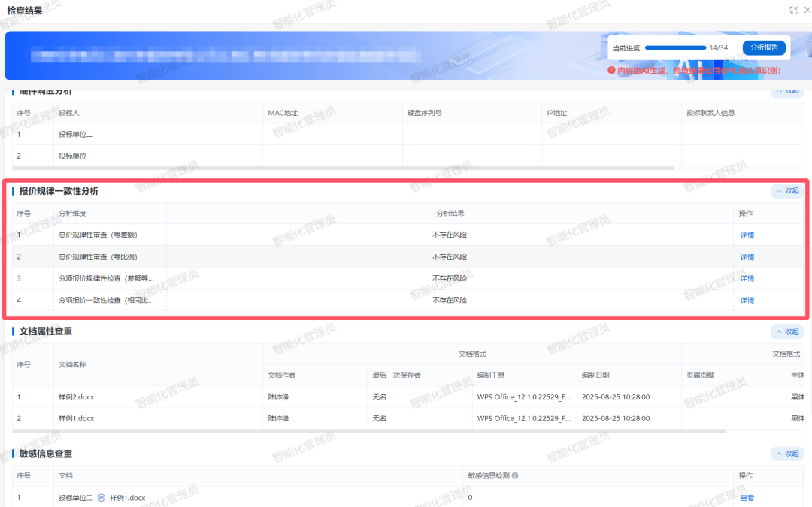Click the 当前进度 progress bar

674,48
